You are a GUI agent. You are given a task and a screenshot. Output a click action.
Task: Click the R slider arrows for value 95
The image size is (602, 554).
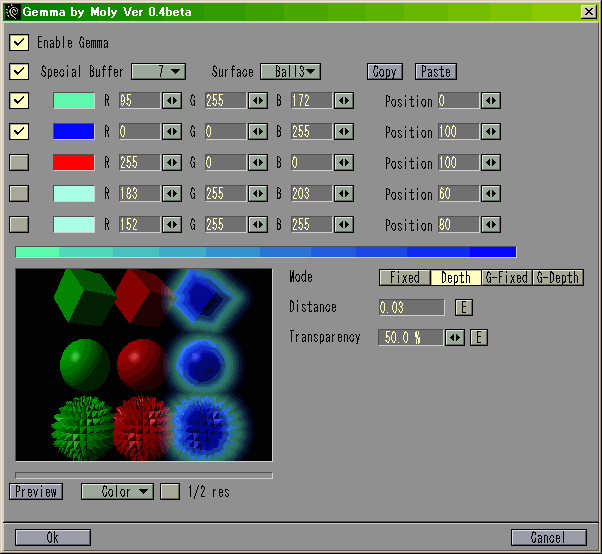pos(172,101)
